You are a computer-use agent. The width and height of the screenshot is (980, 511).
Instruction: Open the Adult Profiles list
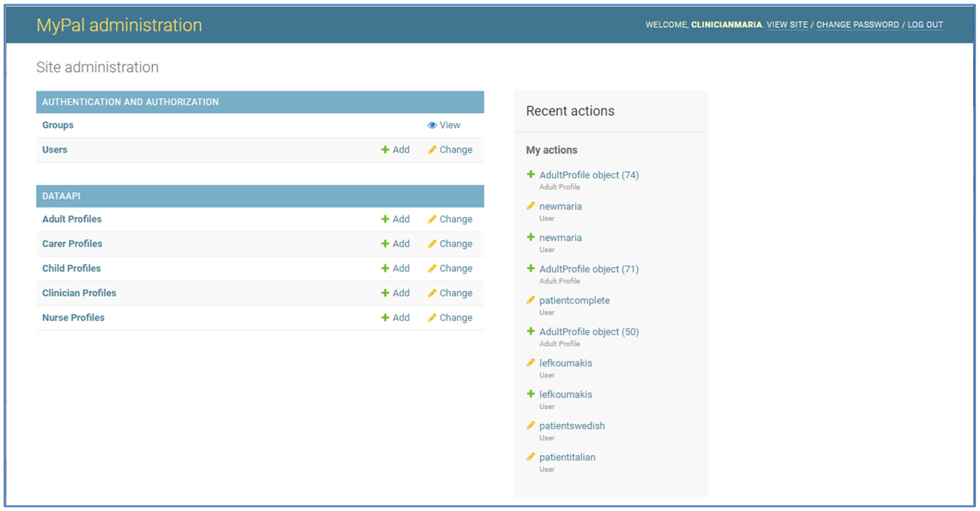[72, 219]
